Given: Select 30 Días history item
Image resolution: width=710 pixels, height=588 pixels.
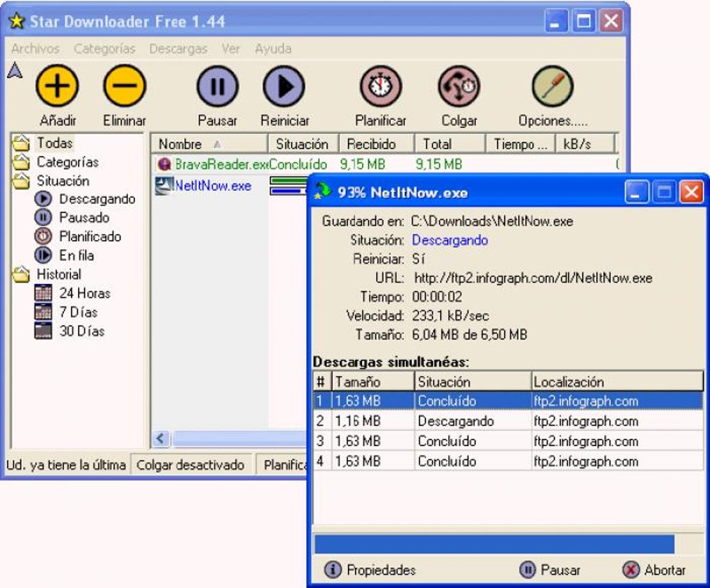Looking at the screenshot, I should (x=81, y=331).
